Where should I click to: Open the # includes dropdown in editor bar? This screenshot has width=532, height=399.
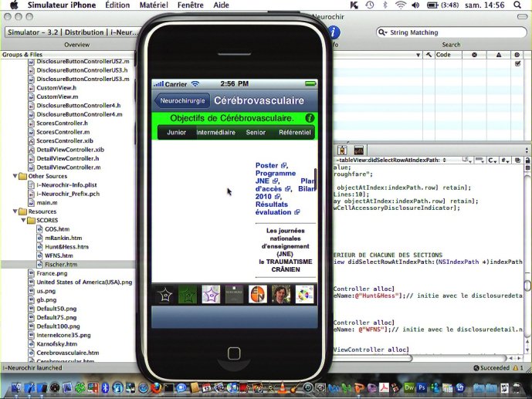coord(505,160)
